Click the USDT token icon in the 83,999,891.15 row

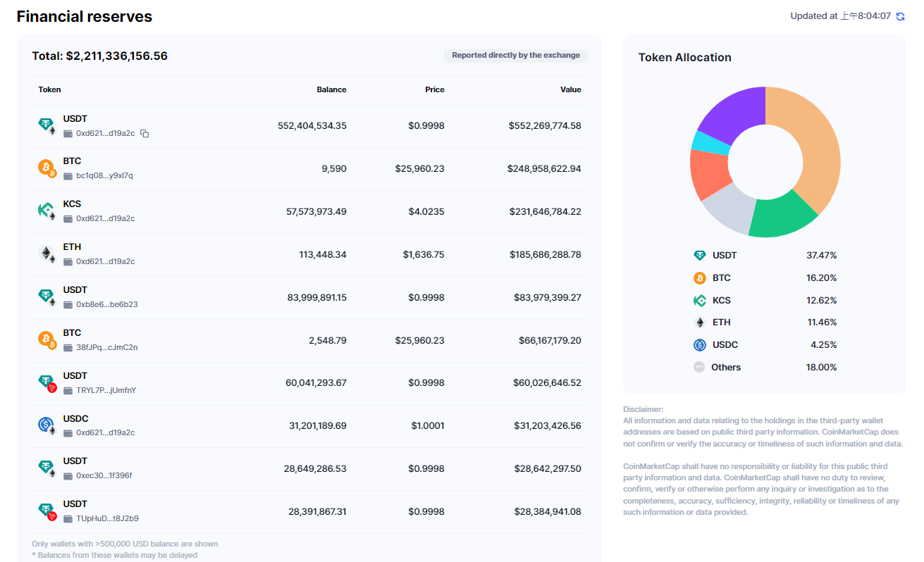coord(47,297)
